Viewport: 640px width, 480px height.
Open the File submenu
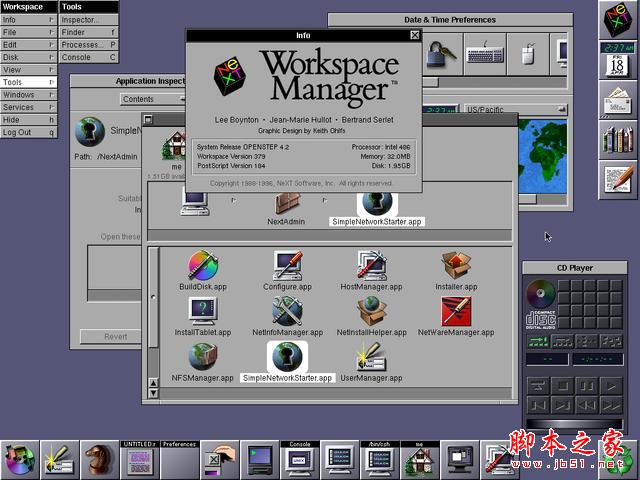coord(29,32)
